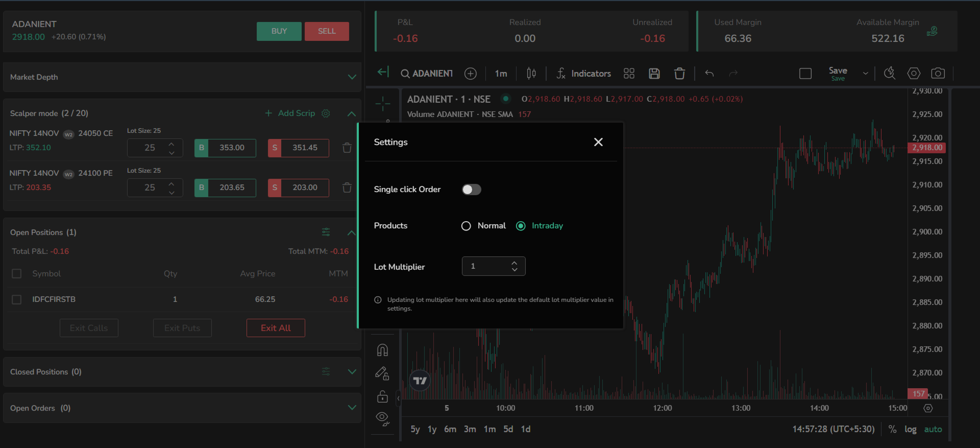This screenshot has width=980, height=448.
Task: Select the 1y date range
Action: [x=432, y=429]
